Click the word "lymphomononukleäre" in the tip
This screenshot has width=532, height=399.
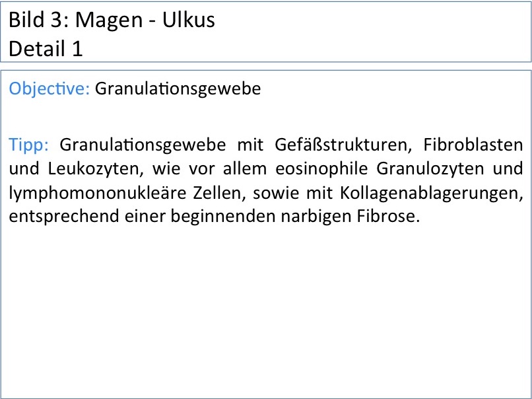[92, 193]
